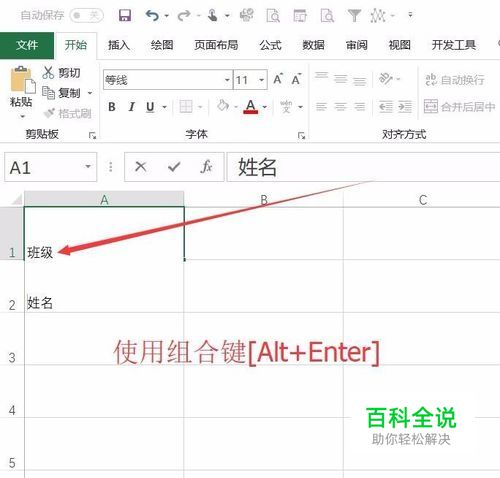The image size is (500, 478).
Task: Customize Quick Access Toolbar dropdown
Action: point(410,15)
